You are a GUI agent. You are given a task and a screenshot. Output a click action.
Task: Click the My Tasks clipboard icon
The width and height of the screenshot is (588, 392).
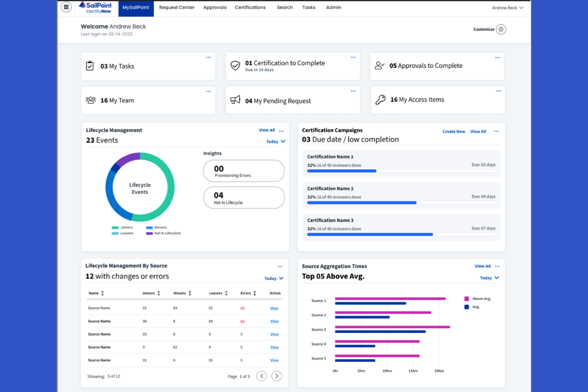tap(90, 66)
